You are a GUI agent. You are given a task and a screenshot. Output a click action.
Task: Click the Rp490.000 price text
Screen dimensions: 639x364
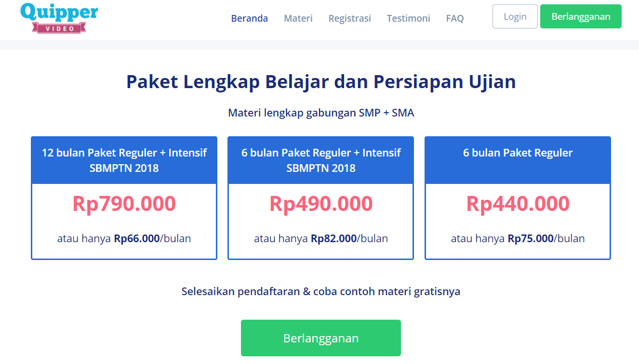click(x=320, y=204)
